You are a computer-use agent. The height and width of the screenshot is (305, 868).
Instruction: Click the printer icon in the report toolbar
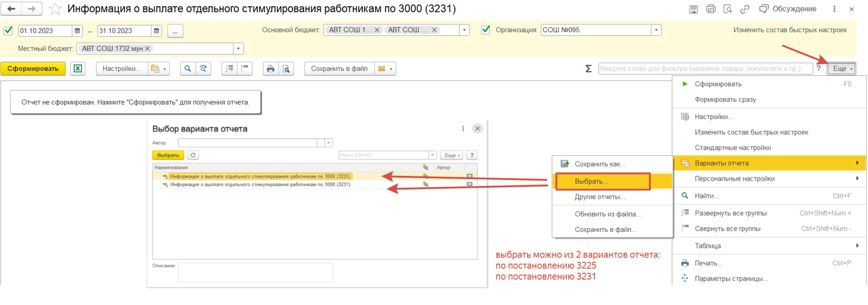pyautogui.click(x=270, y=68)
